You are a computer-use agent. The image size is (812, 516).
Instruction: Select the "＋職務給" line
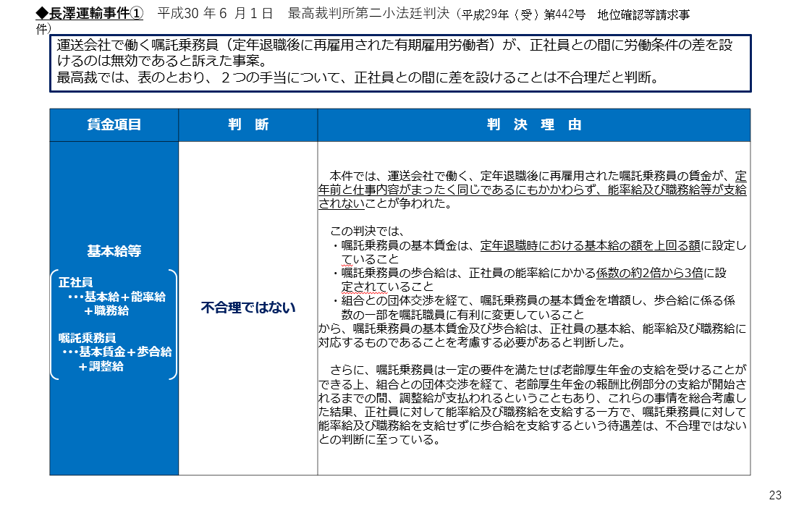coord(106,311)
